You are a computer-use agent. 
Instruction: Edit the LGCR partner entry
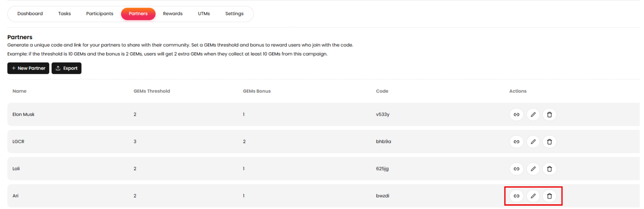point(533,142)
